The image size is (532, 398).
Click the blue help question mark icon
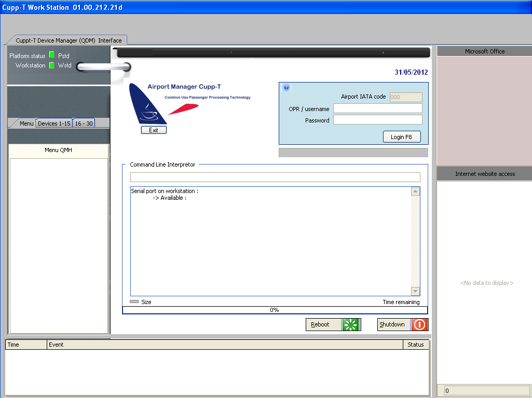tap(286, 88)
